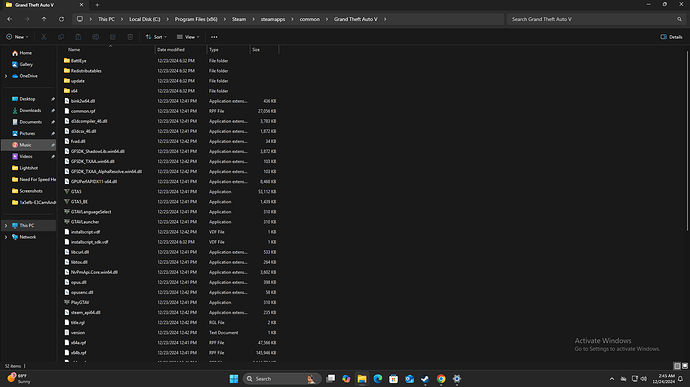Viewport: 690px width, 387px height.
Task: Click the steamapps breadcrumb segment
Action: pyautogui.click(x=273, y=19)
